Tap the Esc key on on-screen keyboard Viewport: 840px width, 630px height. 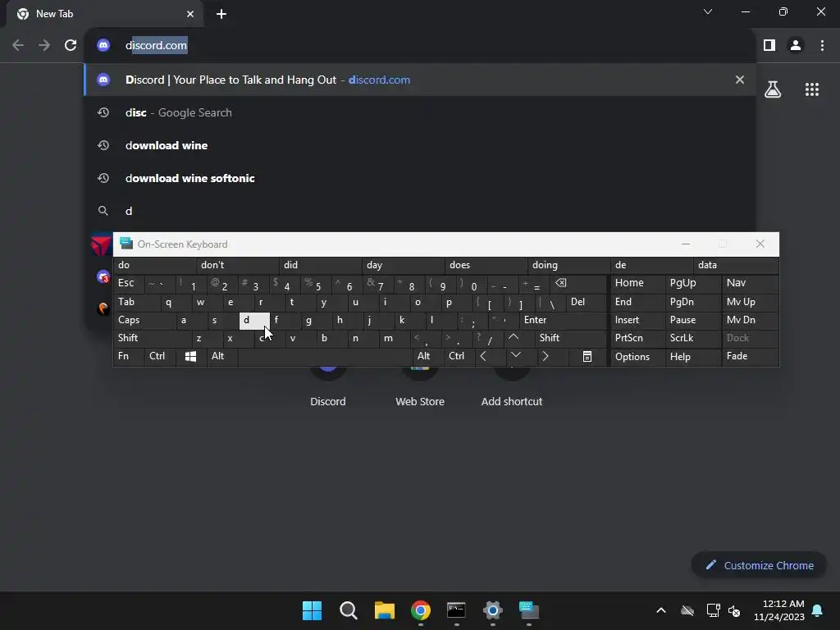[129, 283]
